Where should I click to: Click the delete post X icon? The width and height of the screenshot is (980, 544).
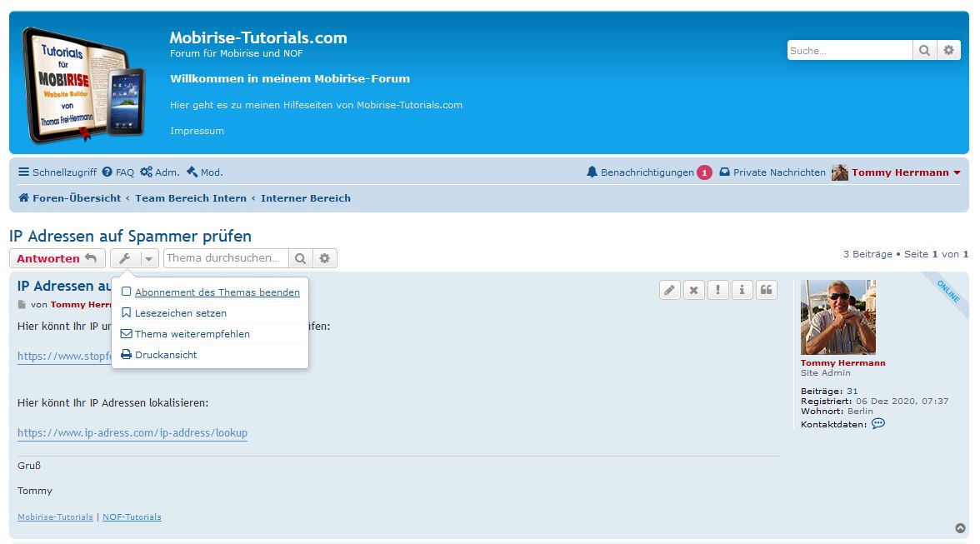point(694,290)
